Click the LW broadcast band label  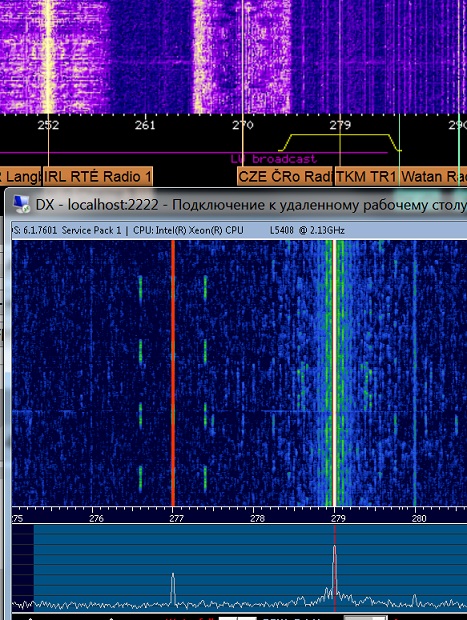(274, 159)
